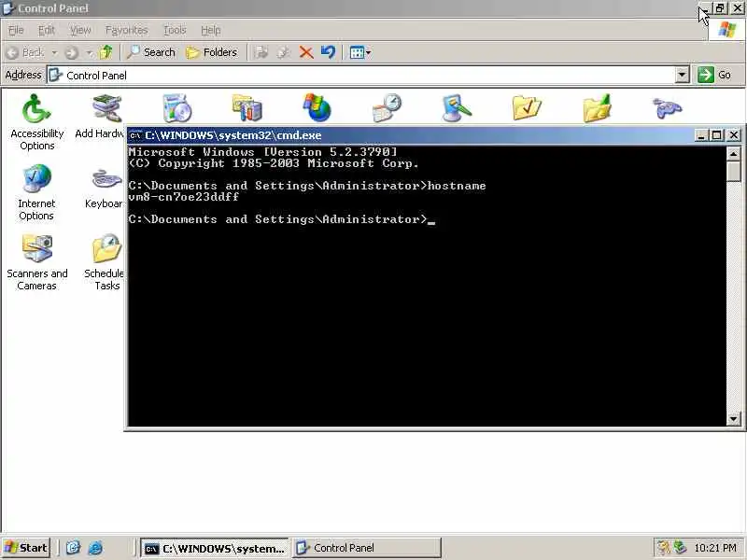Open the cmd.exe system menu icon
The height and width of the screenshot is (560, 747).
coord(134,135)
